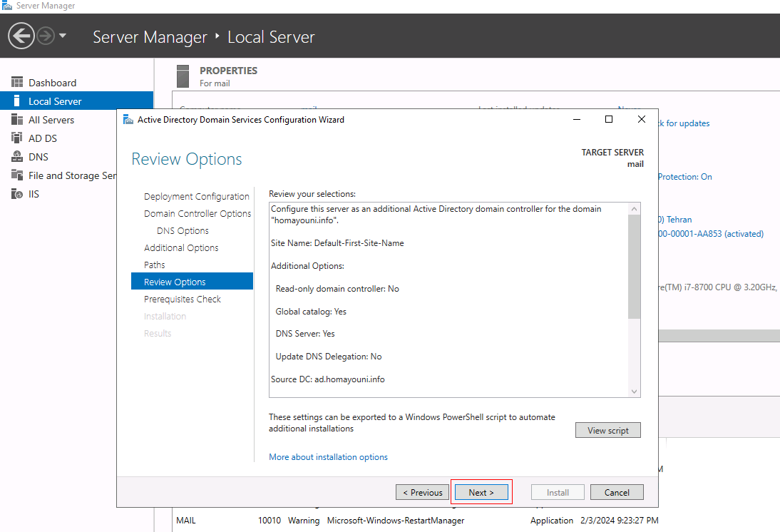
Task: Click the AD DS sidebar icon
Action: (17, 138)
